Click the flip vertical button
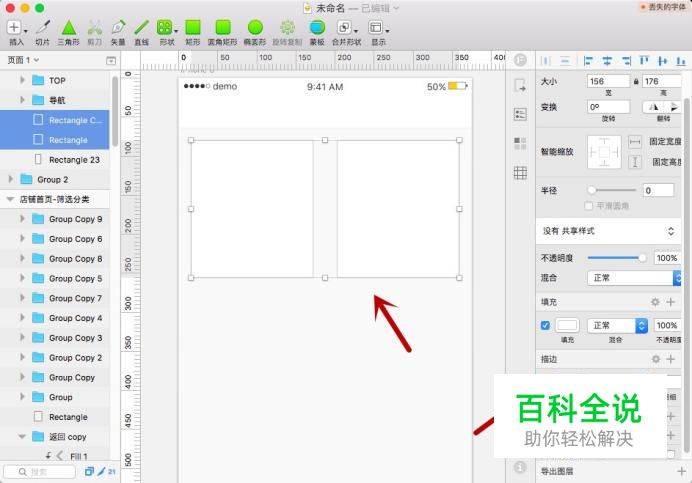692x483 pixels. point(673,107)
